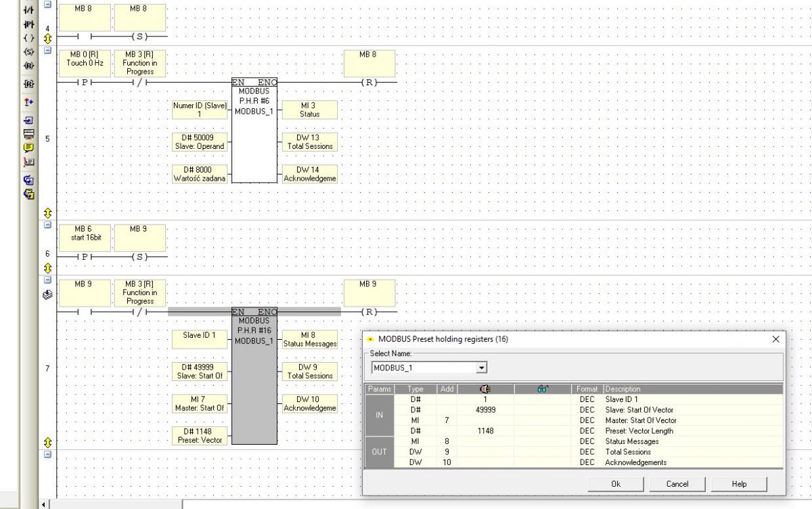Image resolution: width=812 pixels, height=509 pixels.
Task: Click the DW 14 Acknowledgements output
Action: [310, 174]
